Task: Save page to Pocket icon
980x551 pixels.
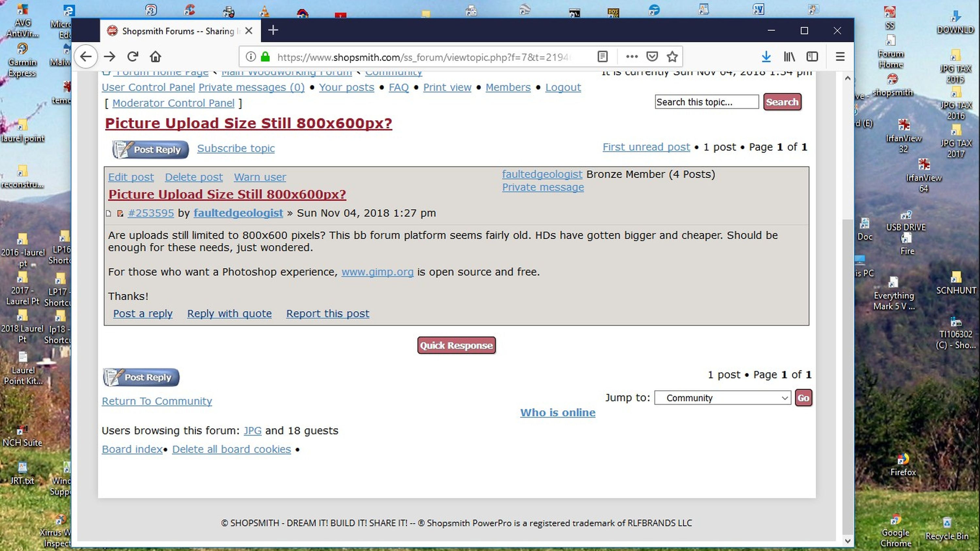Action: (x=652, y=57)
